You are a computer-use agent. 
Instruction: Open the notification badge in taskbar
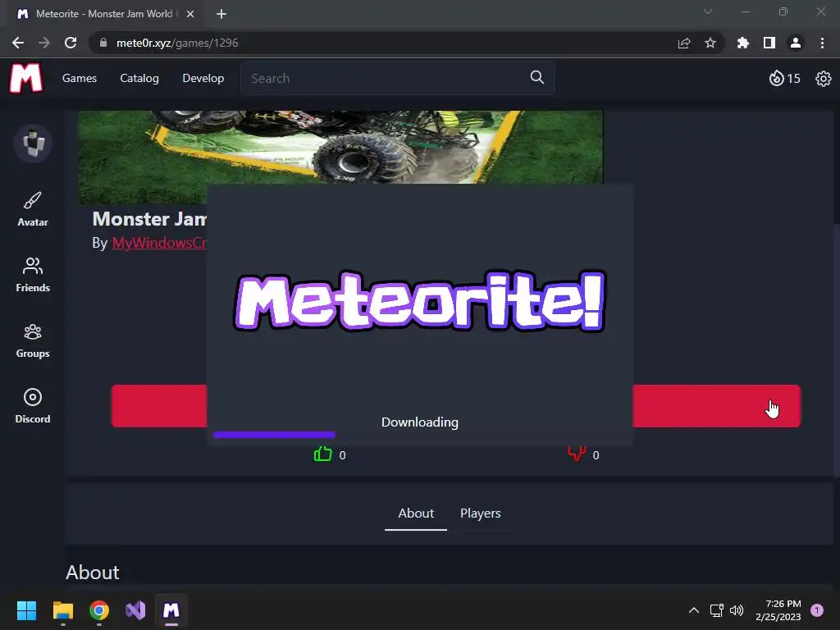[817, 610]
